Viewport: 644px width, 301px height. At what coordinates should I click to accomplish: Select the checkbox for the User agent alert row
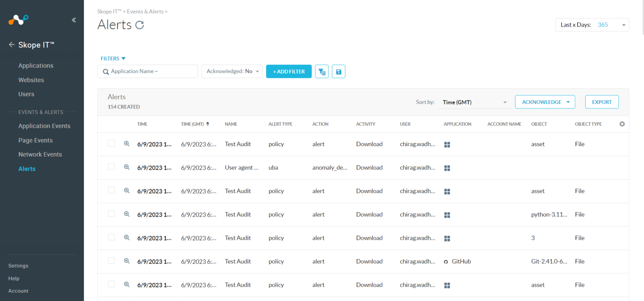(111, 166)
